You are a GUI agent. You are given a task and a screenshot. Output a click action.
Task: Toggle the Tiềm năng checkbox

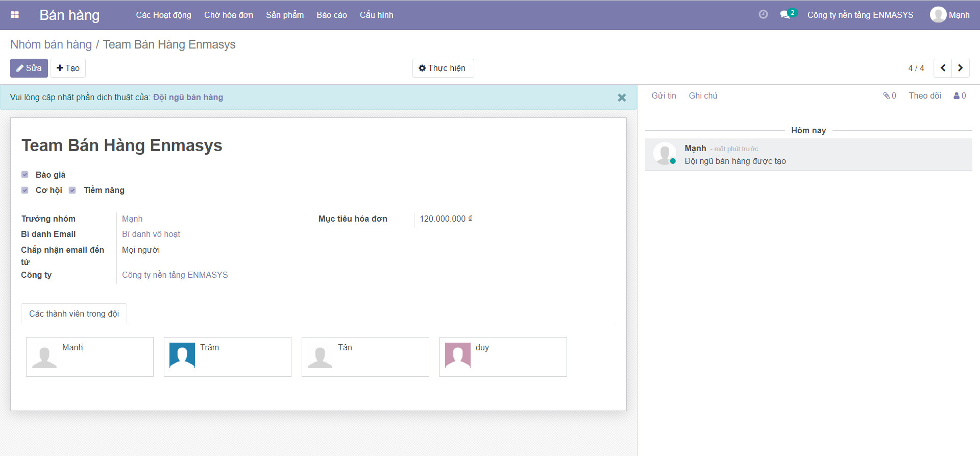[x=72, y=190]
